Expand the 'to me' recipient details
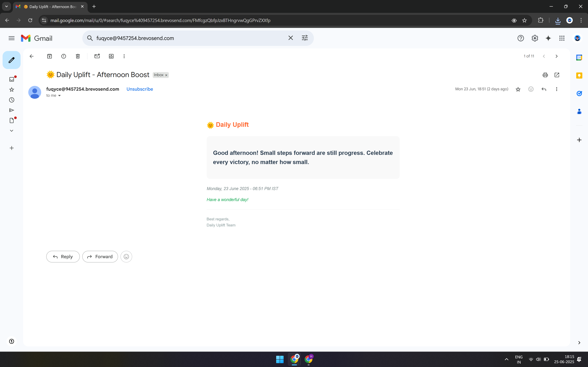Viewport: 588px width, 367px height. pos(59,96)
